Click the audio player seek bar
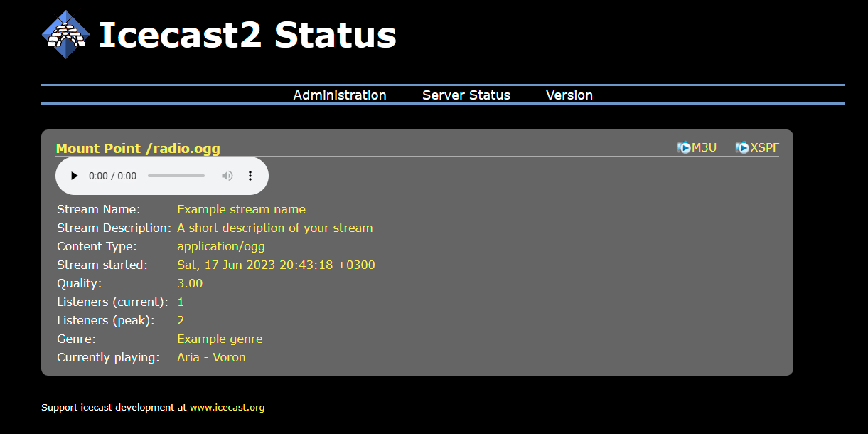 tap(176, 176)
